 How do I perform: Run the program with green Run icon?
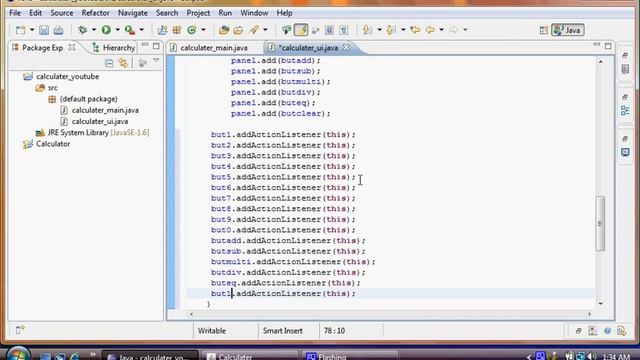click(107, 30)
